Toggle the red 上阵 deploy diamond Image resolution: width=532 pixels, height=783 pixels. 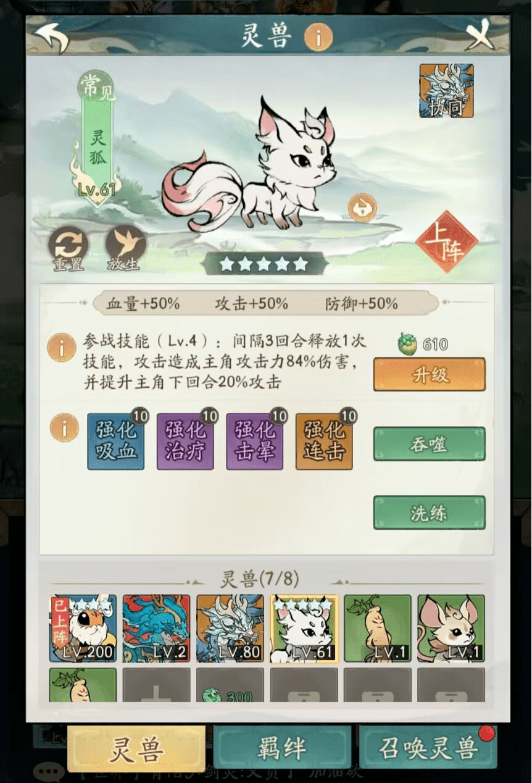[x=446, y=241]
